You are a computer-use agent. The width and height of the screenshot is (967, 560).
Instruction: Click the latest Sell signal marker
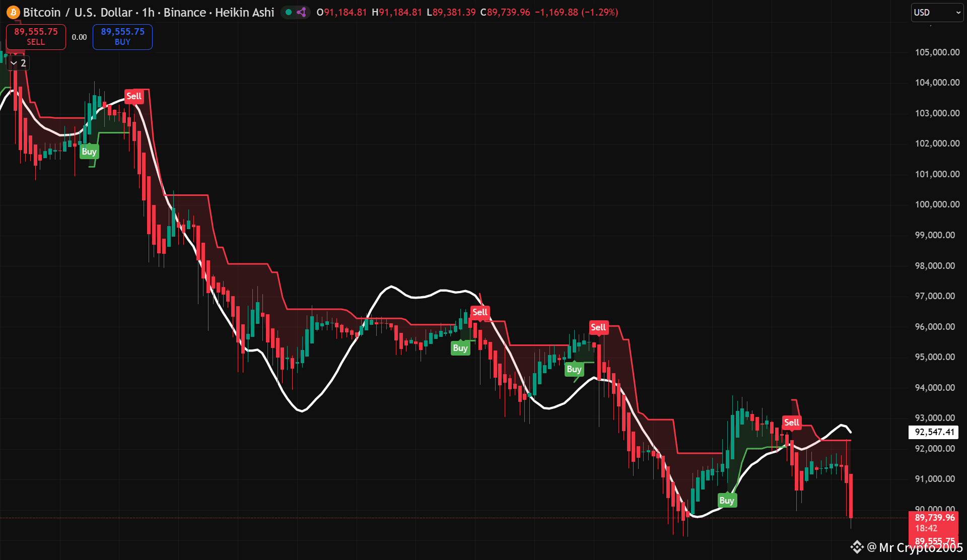coord(791,423)
